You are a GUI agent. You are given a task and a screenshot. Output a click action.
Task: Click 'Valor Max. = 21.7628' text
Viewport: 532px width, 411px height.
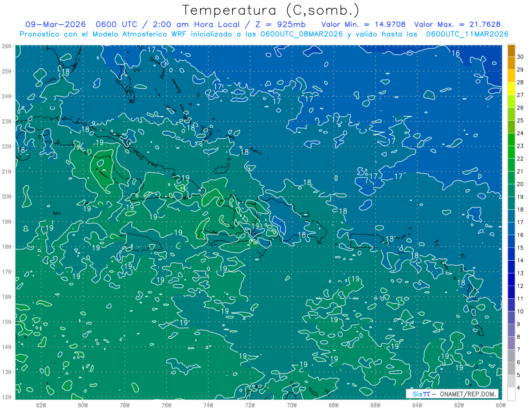pos(457,24)
